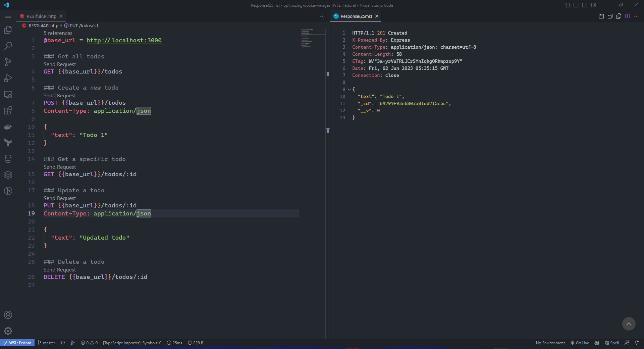Toggle the bottom panel layout button
The width and height of the screenshot is (644, 349).
click(x=576, y=5)
